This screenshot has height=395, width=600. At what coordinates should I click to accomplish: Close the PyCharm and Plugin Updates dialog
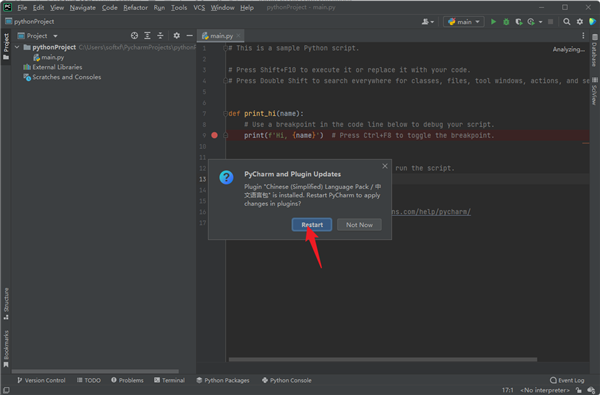[x=385, y=166]
